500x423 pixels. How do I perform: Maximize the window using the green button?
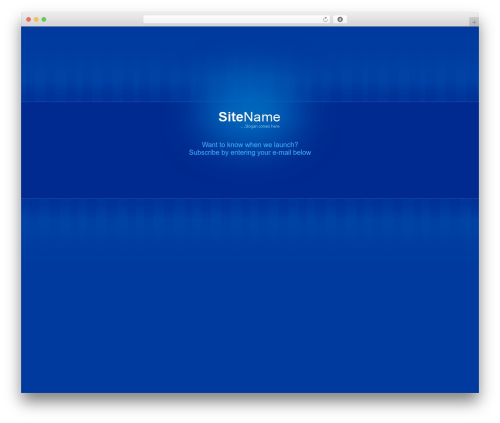pos(44,20)
